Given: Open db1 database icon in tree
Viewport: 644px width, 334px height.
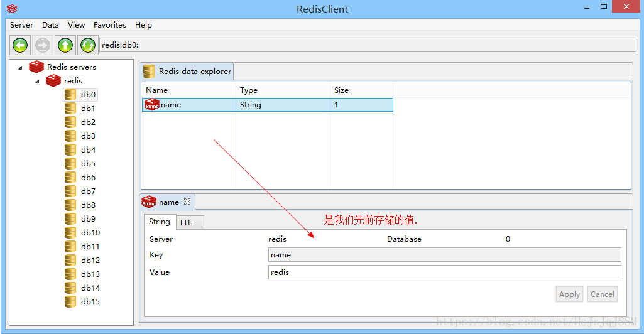Looking at the screenshot, I should pos(70,109).
